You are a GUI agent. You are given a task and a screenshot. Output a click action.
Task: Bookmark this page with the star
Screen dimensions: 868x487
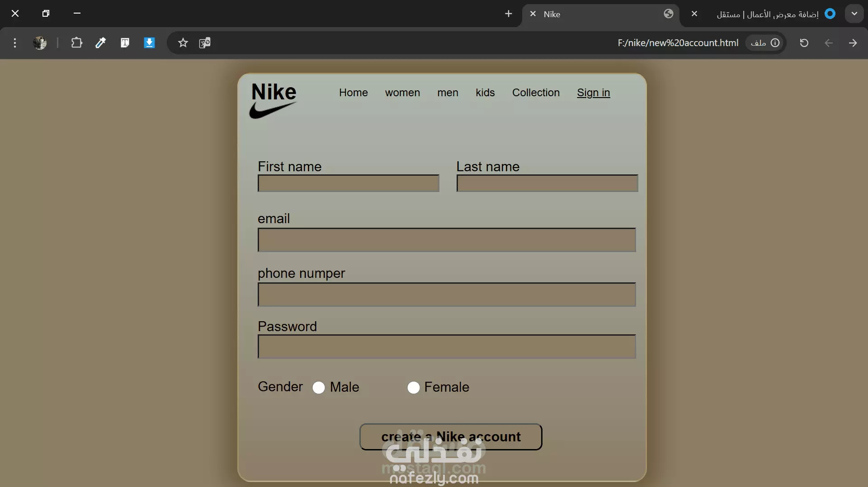(x=183, y=43)
